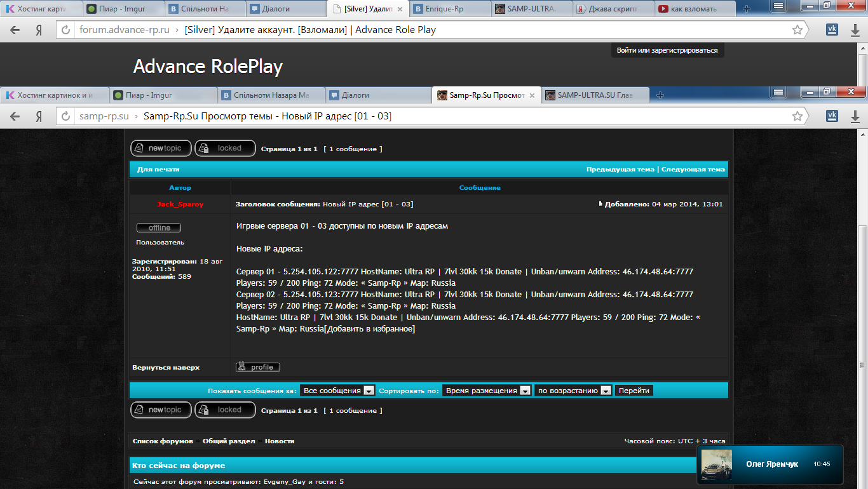This screenshot has height=489, width=868.
Task: Reload the samp-rp.su page
Action: click(65, 116)
